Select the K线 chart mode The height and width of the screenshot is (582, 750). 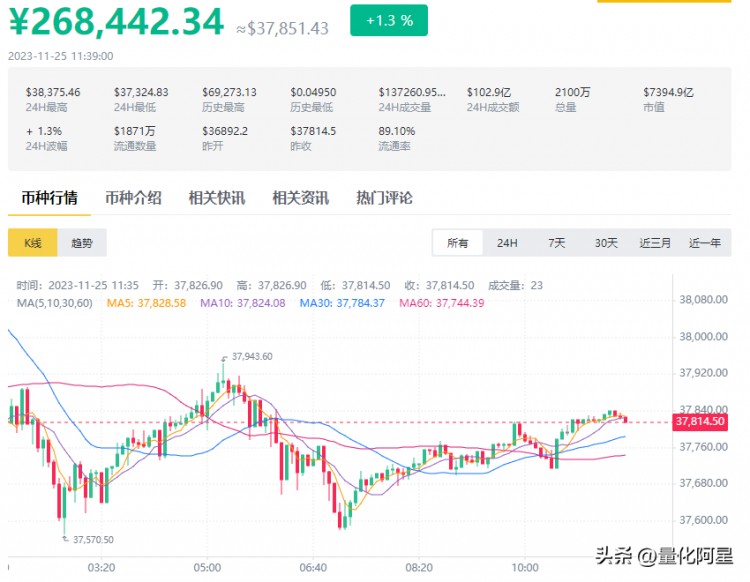33,243
